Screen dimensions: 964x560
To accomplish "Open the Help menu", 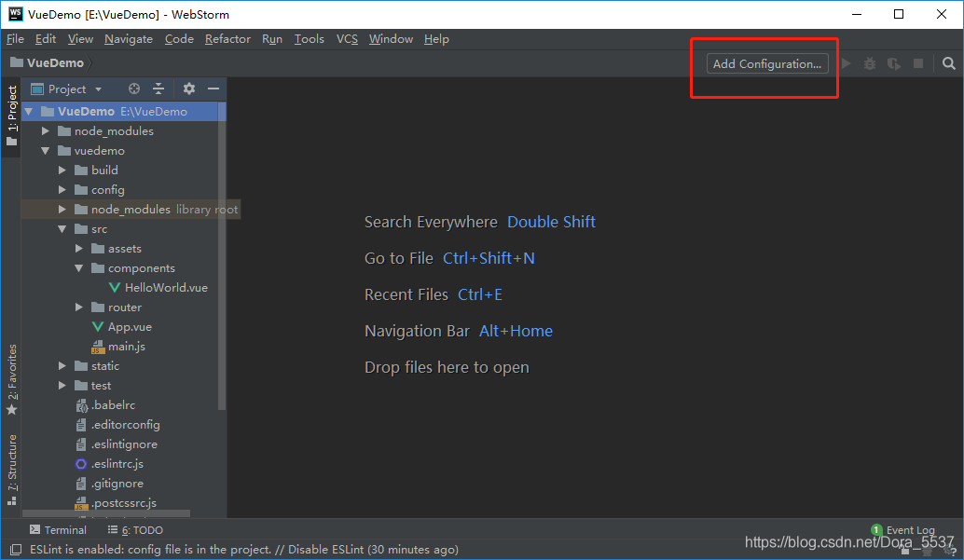I will 436,39.
